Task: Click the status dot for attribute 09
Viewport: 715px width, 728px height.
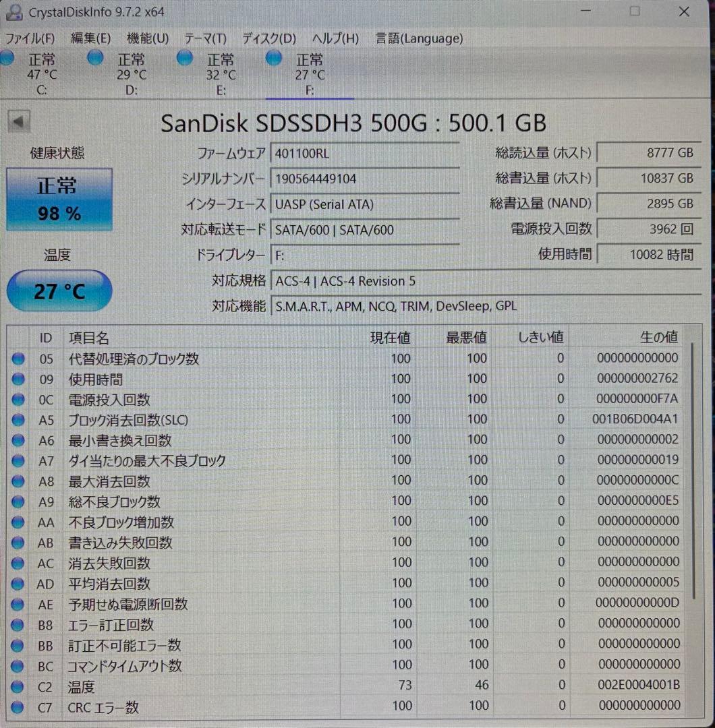Action: [x=18, y=379]
